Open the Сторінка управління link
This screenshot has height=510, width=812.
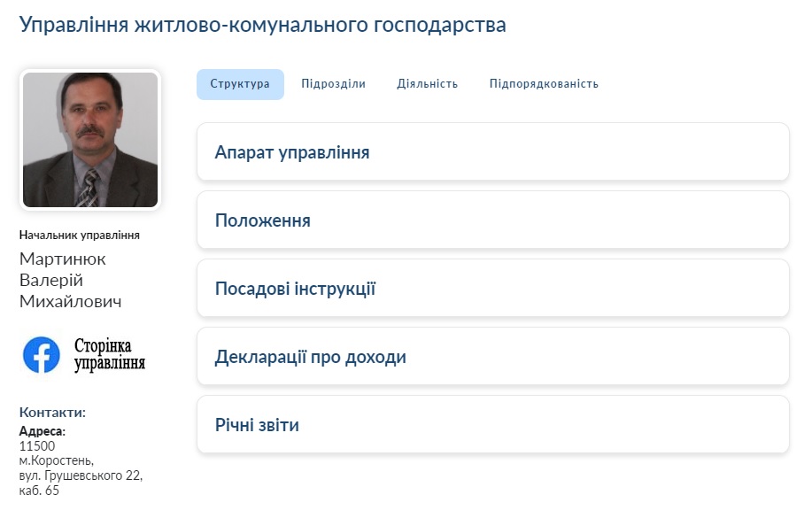(109, 355)
